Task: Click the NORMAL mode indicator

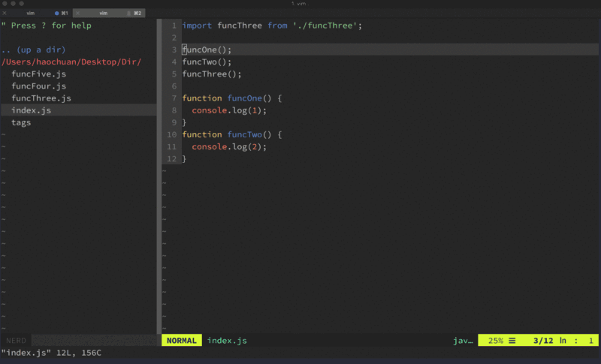Action: (181, 341)
